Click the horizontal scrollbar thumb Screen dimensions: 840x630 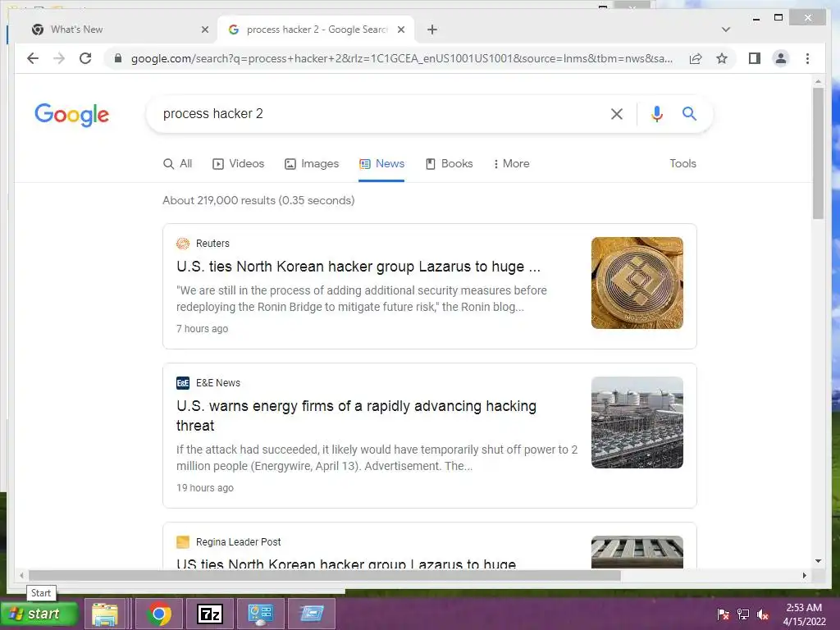point(325,575)
